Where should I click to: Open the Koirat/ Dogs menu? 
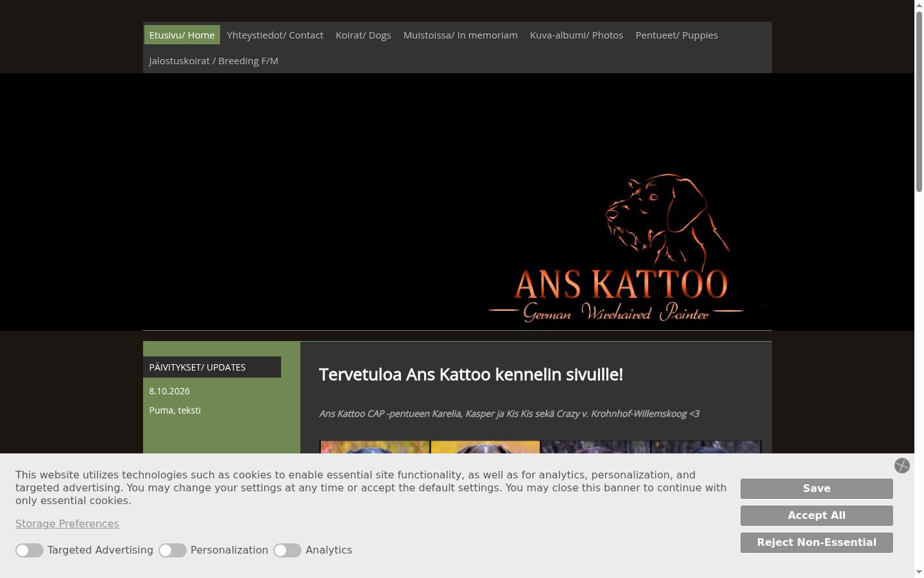[x=363, y=35]
